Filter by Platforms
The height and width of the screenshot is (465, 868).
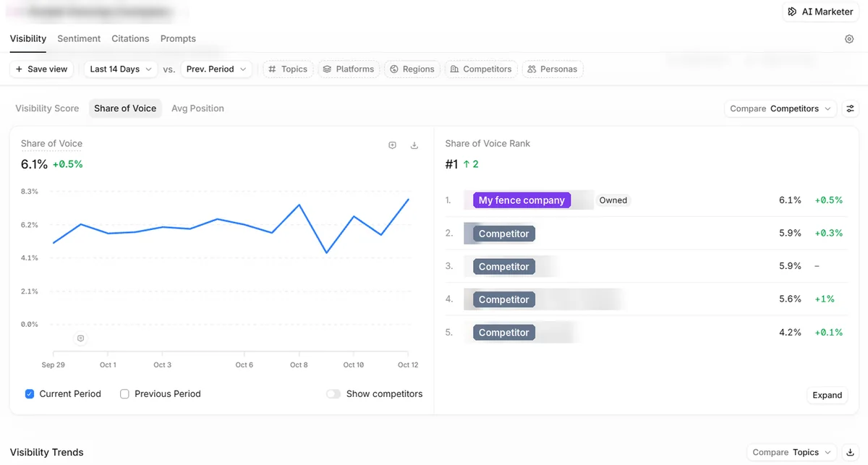tap(349, 69)
